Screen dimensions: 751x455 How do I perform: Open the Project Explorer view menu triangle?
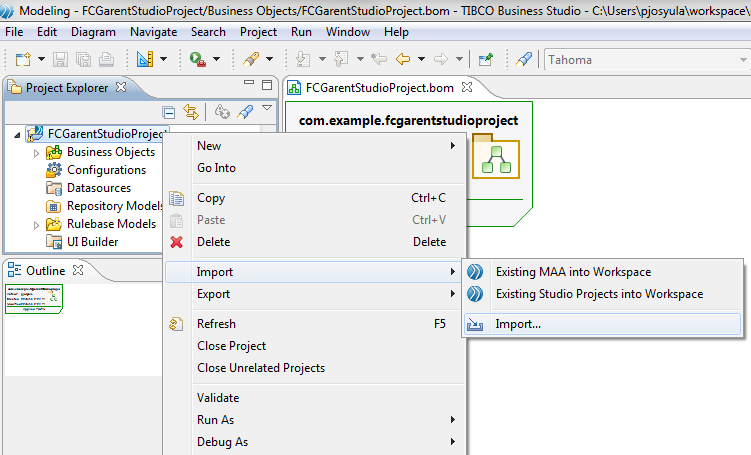(x=267, y=109)
